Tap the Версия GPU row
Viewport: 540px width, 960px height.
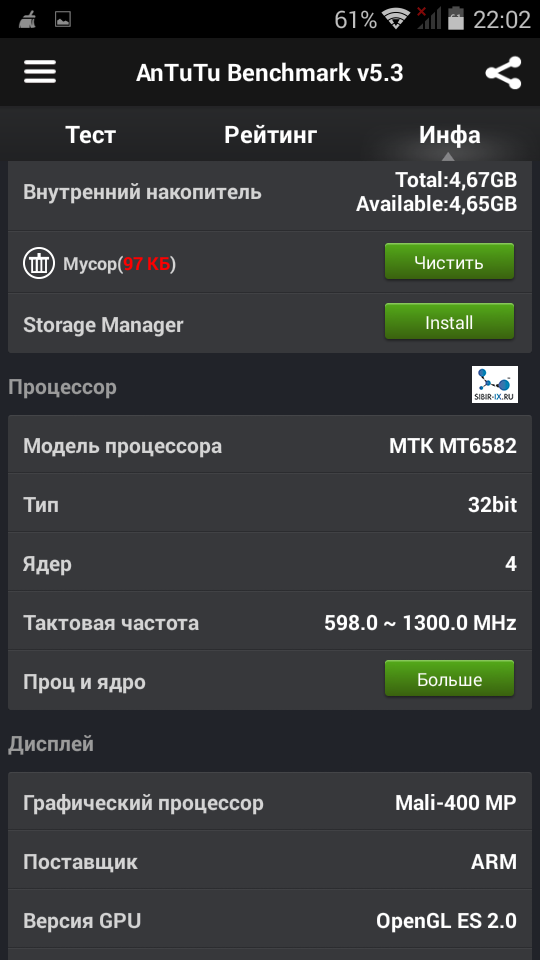click(x=270, y=920)
